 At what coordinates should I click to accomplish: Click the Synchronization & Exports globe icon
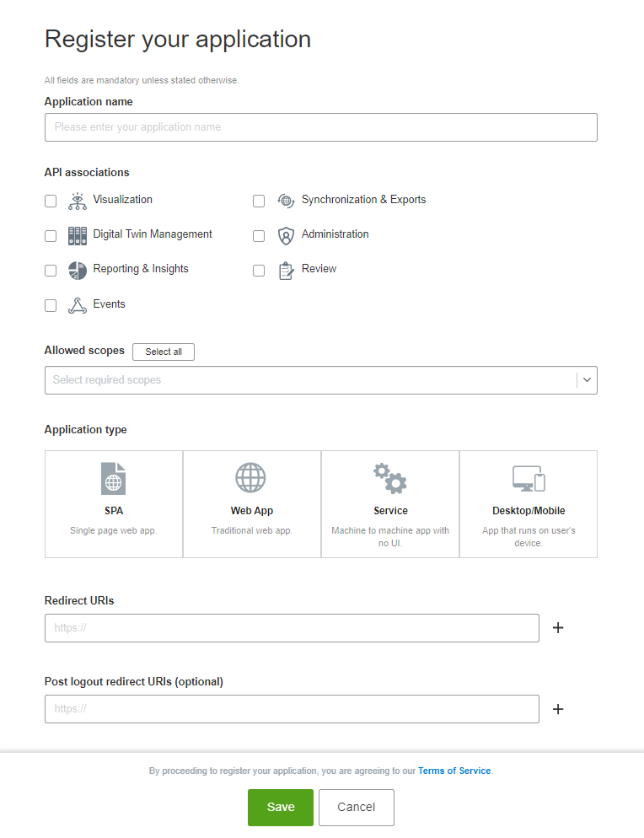tap(286, 201)
